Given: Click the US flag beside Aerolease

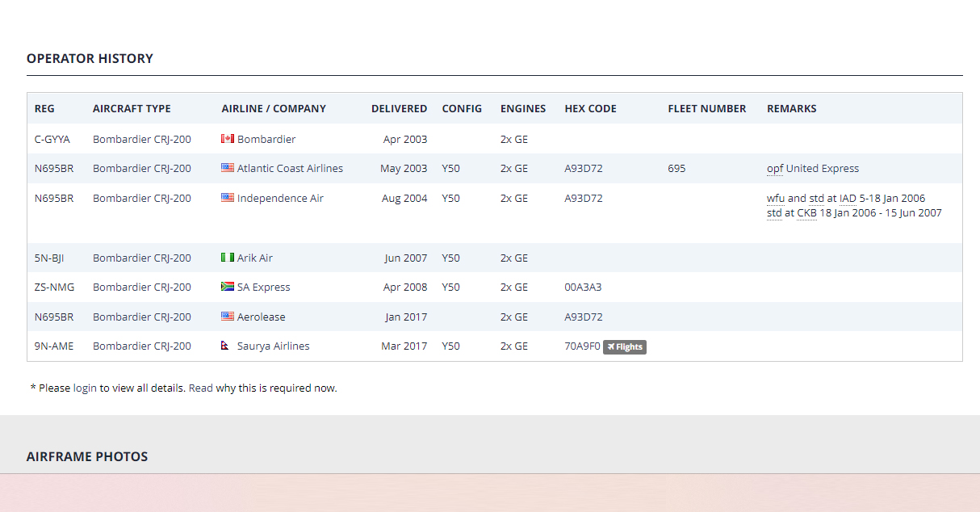Looking at the screenshot, I should [x=228, y=317].
